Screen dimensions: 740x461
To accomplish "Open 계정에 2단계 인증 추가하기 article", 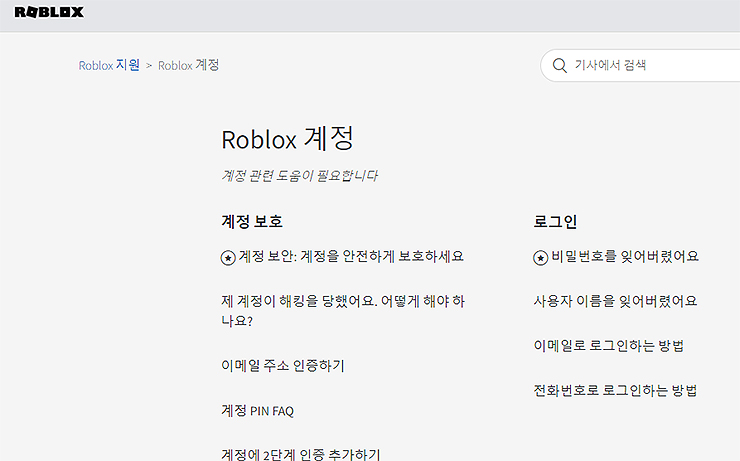I will pos(301,454).
